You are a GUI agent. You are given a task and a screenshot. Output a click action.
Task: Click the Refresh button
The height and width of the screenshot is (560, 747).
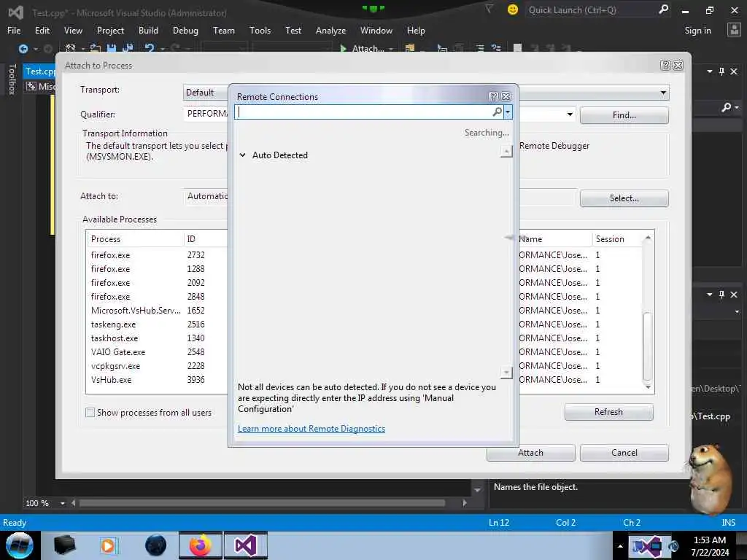[608, 412]
